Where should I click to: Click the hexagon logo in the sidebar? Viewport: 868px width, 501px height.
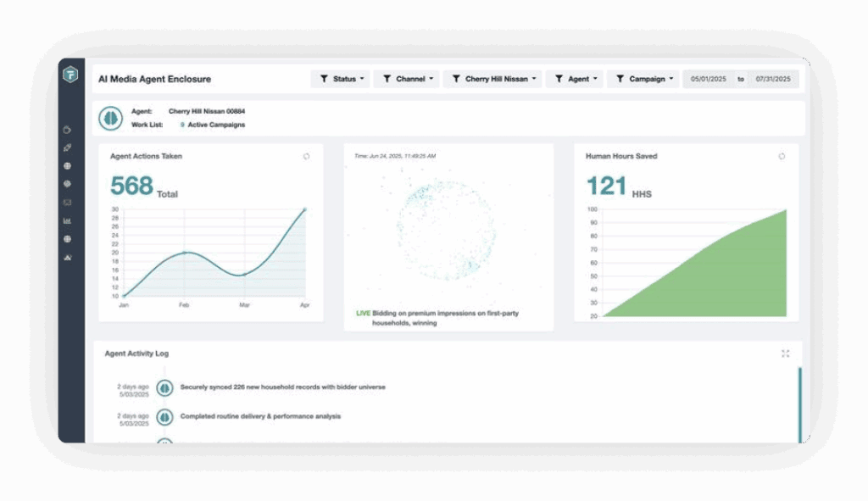click(x=70, y=75)
